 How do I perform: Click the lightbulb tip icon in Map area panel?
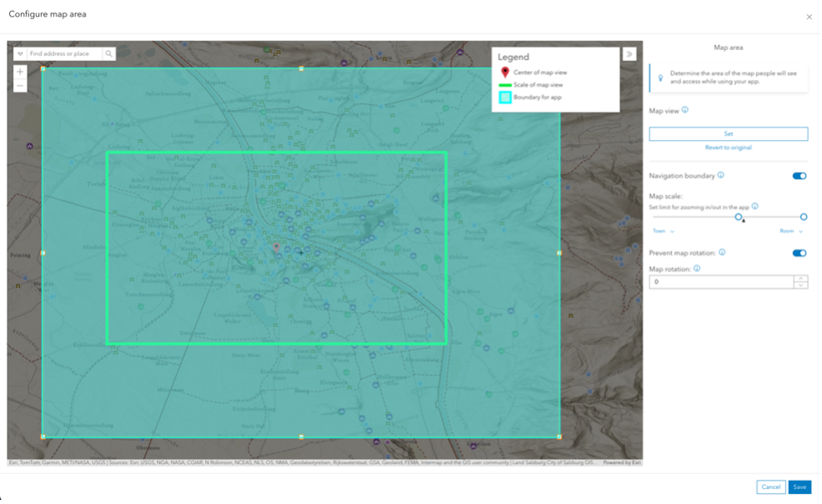tap(659, 76)
